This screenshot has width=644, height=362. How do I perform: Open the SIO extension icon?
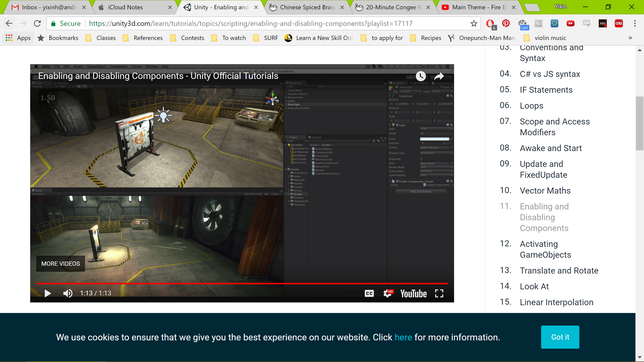[x=603, y=23]
